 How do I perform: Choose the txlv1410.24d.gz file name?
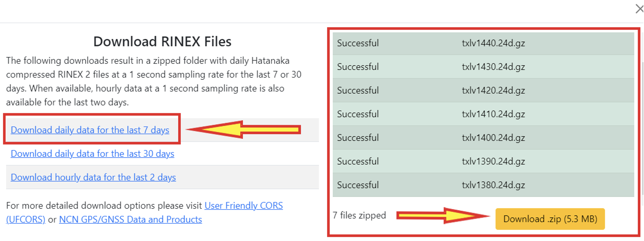click(x=493, y=114)
